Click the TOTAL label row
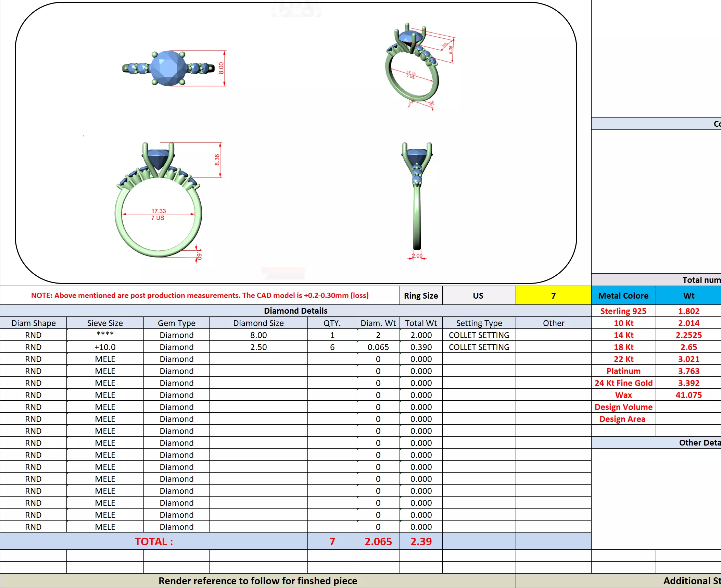Image resolution: width=721 pixels, height=588 pixels. tap(154, 541)
